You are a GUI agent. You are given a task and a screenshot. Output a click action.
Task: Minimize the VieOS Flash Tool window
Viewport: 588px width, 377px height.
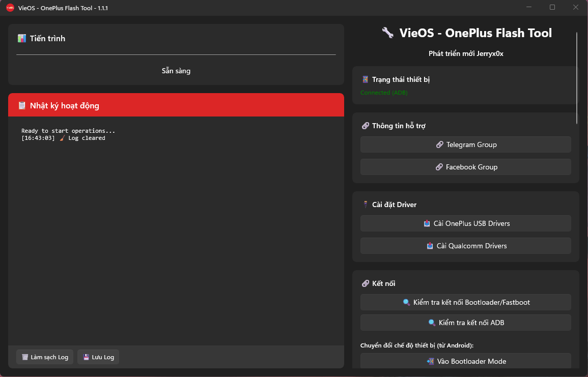[529, 7]
